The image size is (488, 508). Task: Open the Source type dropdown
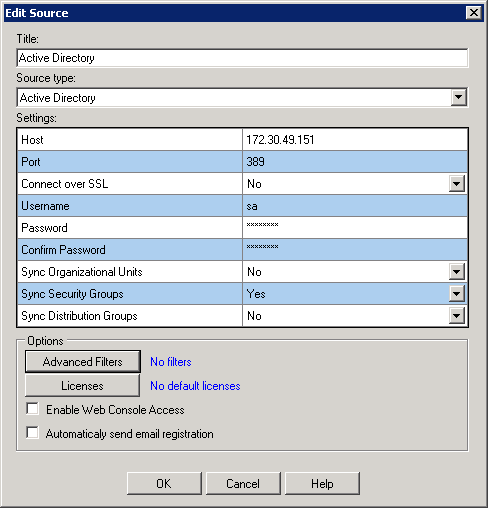(458, 97)
